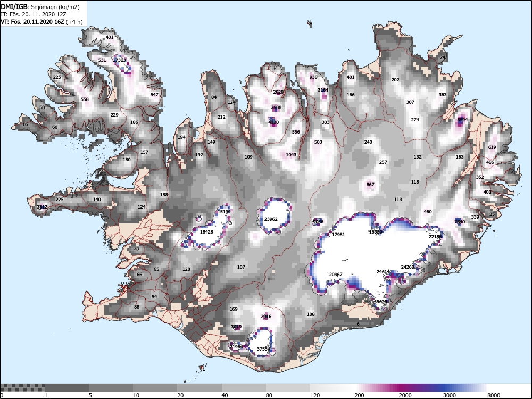Image resolution: width=532 pixels, height=399 pixels.
Task: Click the 8000 legend label
Action: pos(494,395)
